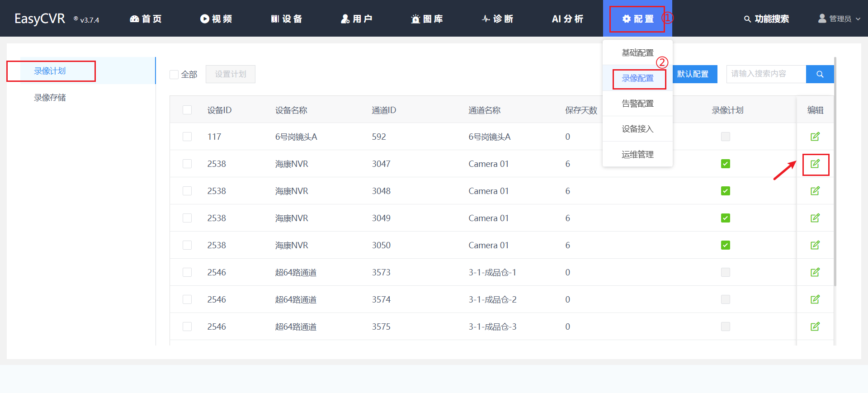The width and height of the screenshot is (868, 393).
Task: Edit the recording plan for channel 3573
Action: tap(815, 272)
